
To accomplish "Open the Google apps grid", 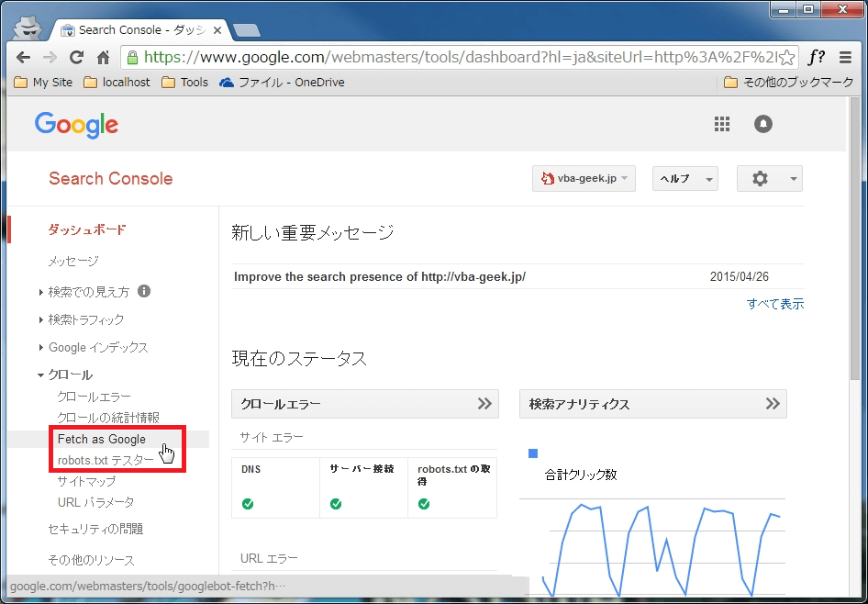I will coord(722,123).
